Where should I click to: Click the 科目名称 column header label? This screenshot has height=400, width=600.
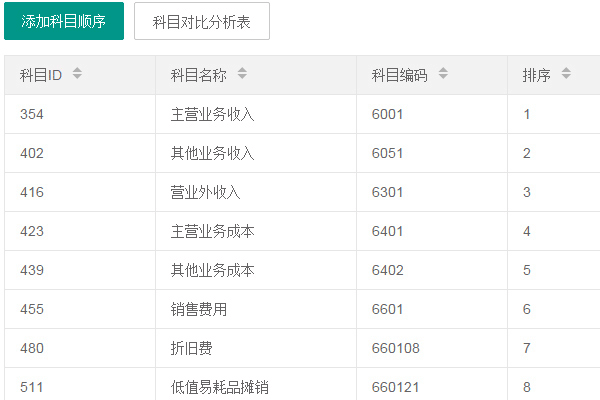[x=199, y=75]
